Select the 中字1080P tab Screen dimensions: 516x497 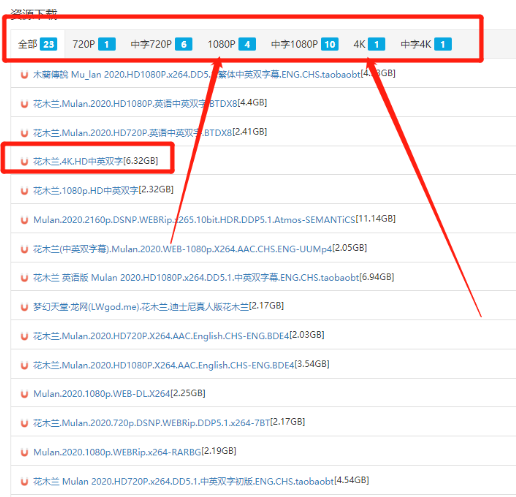coord(305,44)
